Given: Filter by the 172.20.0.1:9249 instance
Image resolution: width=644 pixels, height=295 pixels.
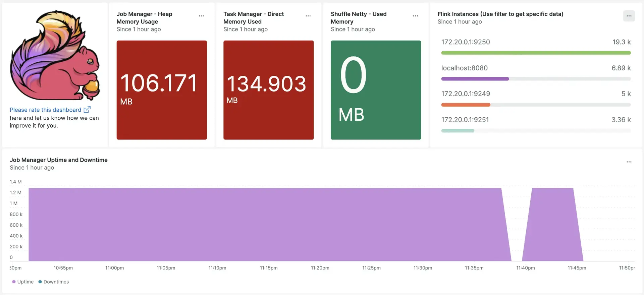Looking at the screenshot, I should tap(465, 94).
